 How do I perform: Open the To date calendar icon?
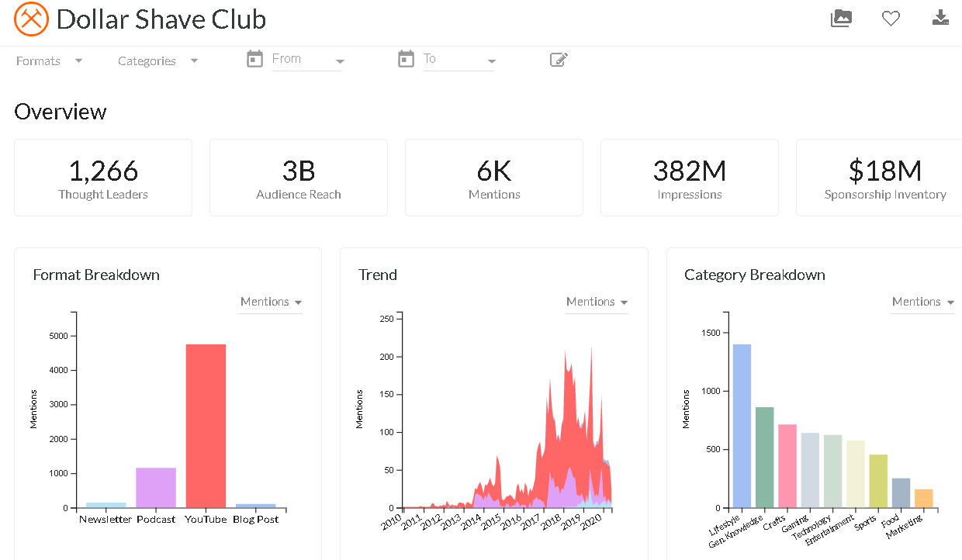[x=406, y=59]
